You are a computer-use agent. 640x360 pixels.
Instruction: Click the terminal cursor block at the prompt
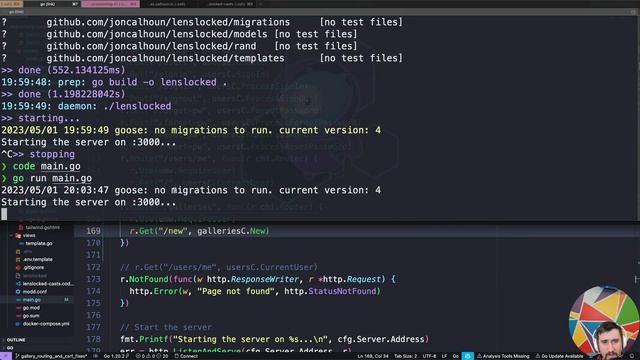pos(4,214)
